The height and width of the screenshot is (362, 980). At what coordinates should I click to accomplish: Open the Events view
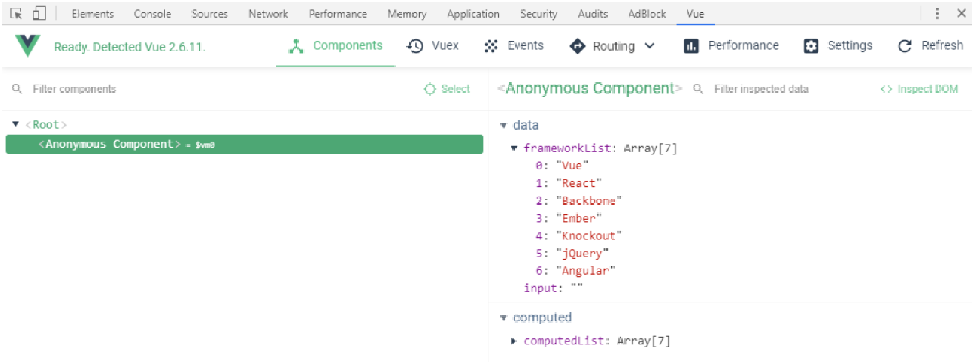pos(525,46)
